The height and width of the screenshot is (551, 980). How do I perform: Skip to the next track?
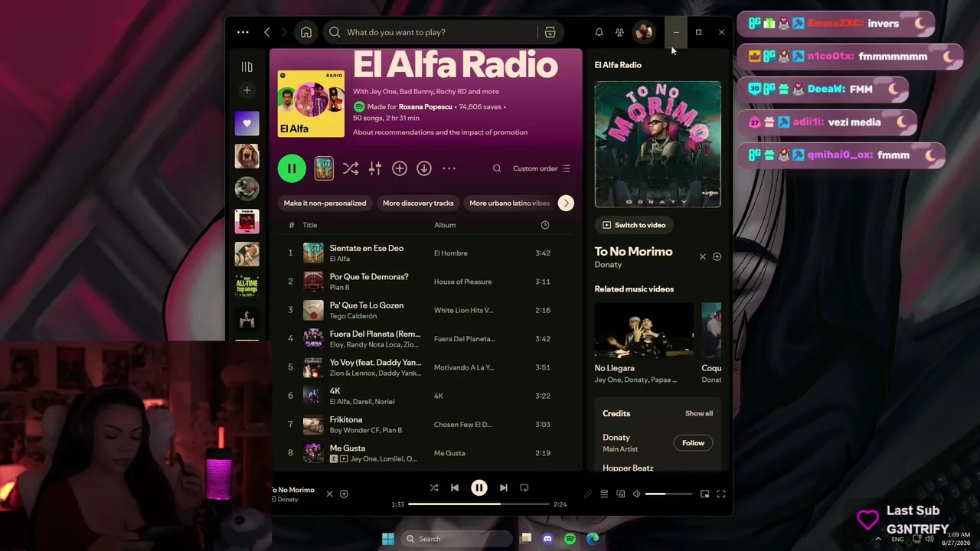(503, 487)
